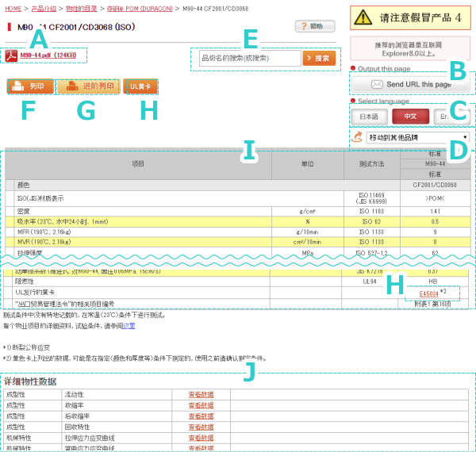Click the envelope icon in Send URL
The height and width of the screenshot is (452, 476).
(377, 84)
